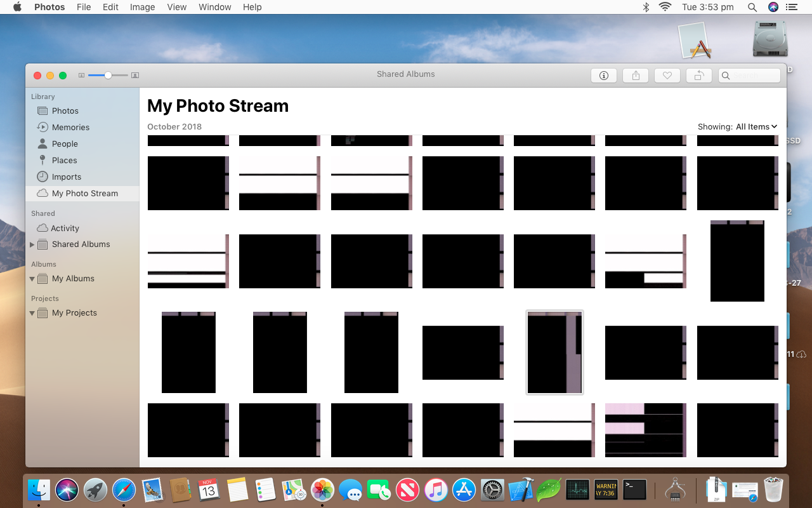The image size is (812, 508).
Task: Open Finder in the Dock
Action: [39, 490]
